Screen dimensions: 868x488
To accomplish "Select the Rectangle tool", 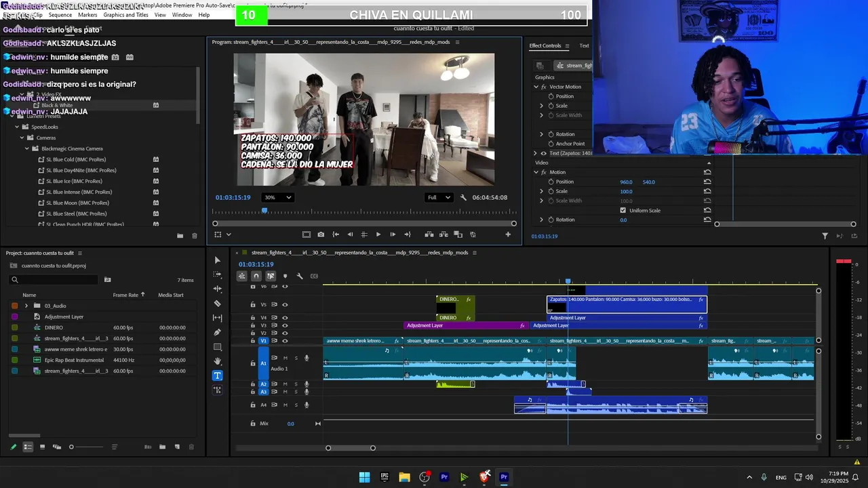I will (217, 347).
